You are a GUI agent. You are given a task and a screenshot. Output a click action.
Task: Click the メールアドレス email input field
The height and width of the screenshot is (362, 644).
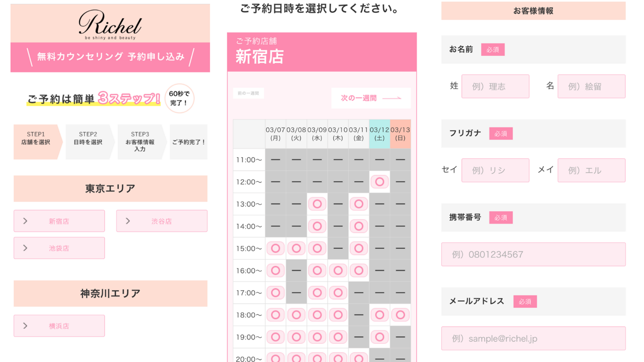(533, 338)
